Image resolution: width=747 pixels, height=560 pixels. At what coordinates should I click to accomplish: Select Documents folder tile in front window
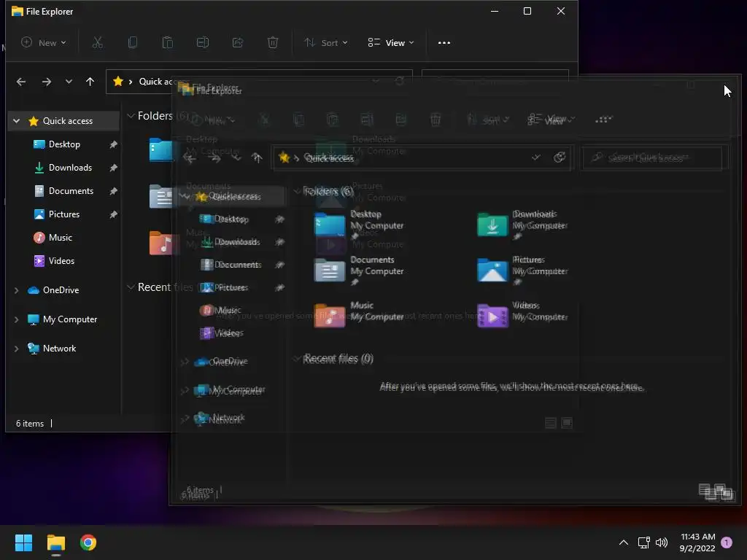360,271
